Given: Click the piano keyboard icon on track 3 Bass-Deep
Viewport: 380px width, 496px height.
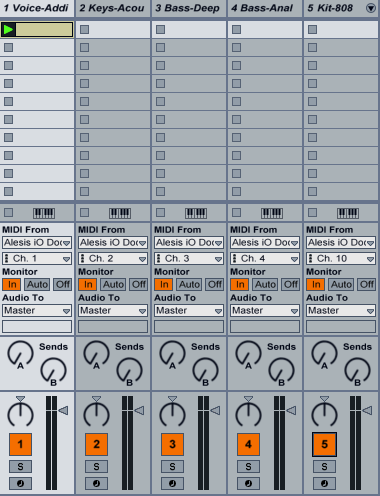Looking at the screenshot, I should coord(196,213).
